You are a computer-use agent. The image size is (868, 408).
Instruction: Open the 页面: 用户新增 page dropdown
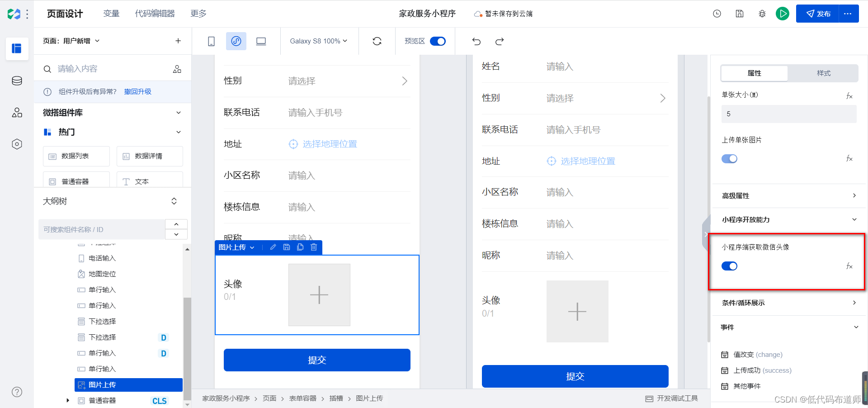[x=71, y=41]
